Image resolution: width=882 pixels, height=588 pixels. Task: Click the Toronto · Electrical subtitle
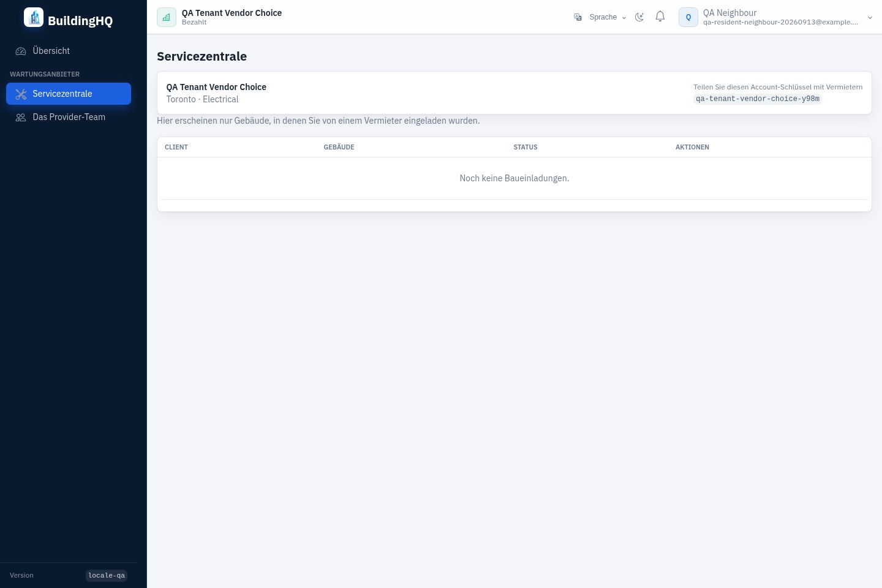(x=202, y=99)
